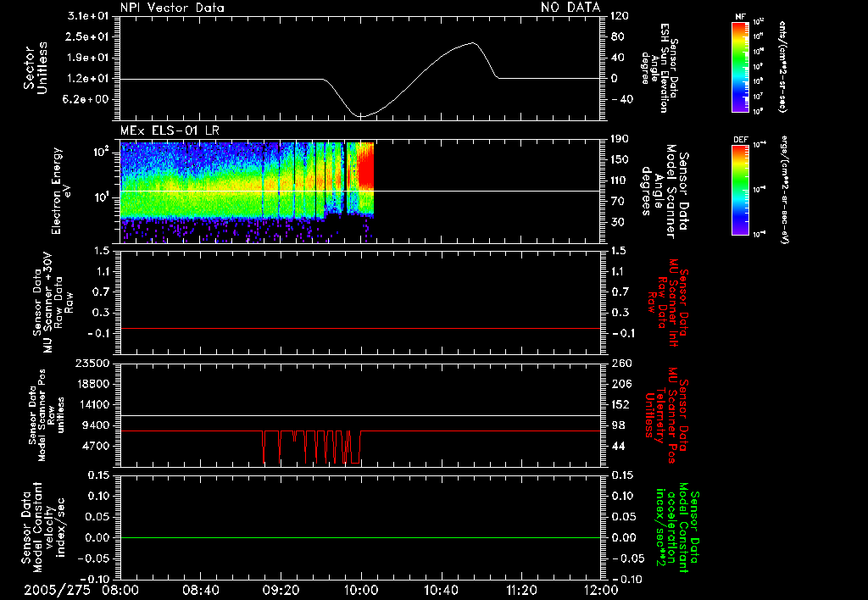
Task: Click the electron energy spectrogram
Action: (x=247, y=192)
